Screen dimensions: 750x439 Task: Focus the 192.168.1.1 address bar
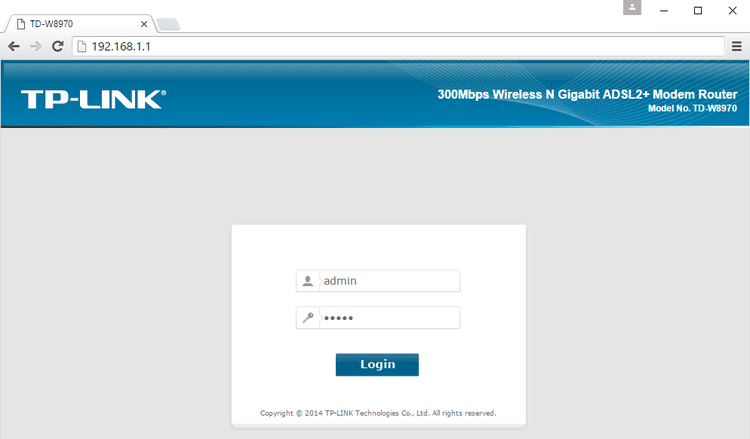[x=398, y=46]
